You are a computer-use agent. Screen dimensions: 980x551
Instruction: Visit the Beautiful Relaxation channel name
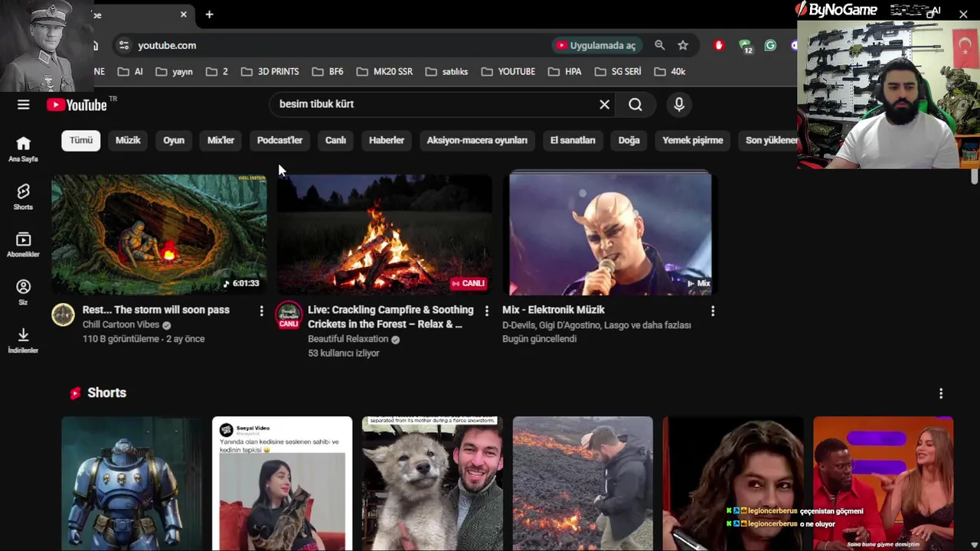coord(348,339)
